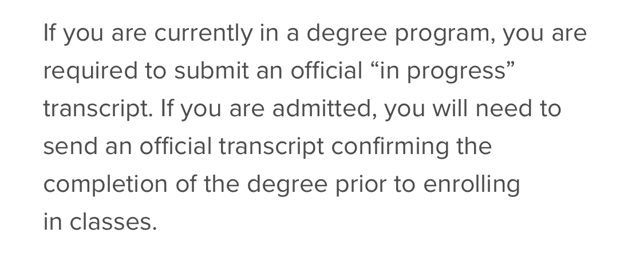Click the opening "If you are" text
The image size is (644, 260).
pyautogui.click(x=95, y=34)
